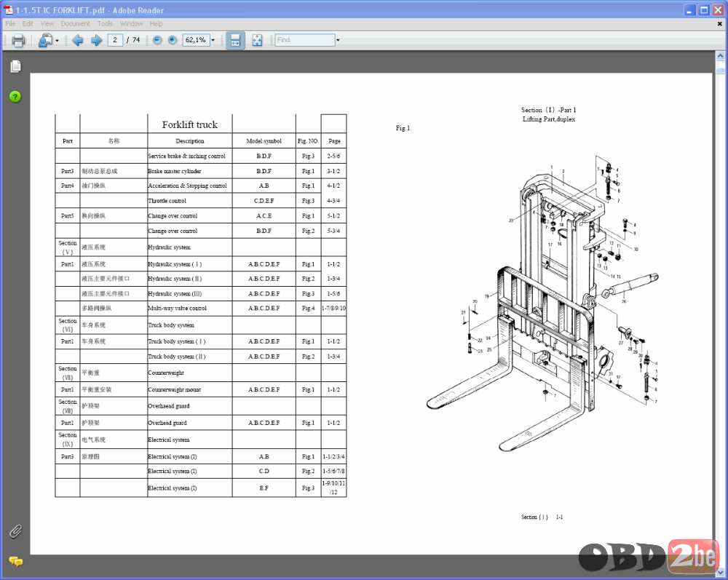Click "Hydraulic system (III)" in the table
Screen dimensions: 728x580
coord(175,294)
